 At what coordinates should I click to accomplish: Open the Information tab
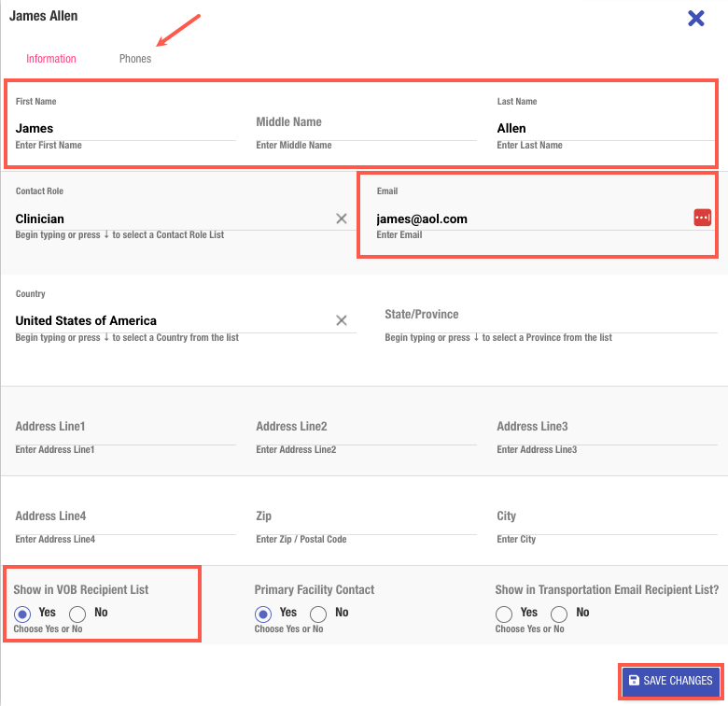click(x=51, y=59)
